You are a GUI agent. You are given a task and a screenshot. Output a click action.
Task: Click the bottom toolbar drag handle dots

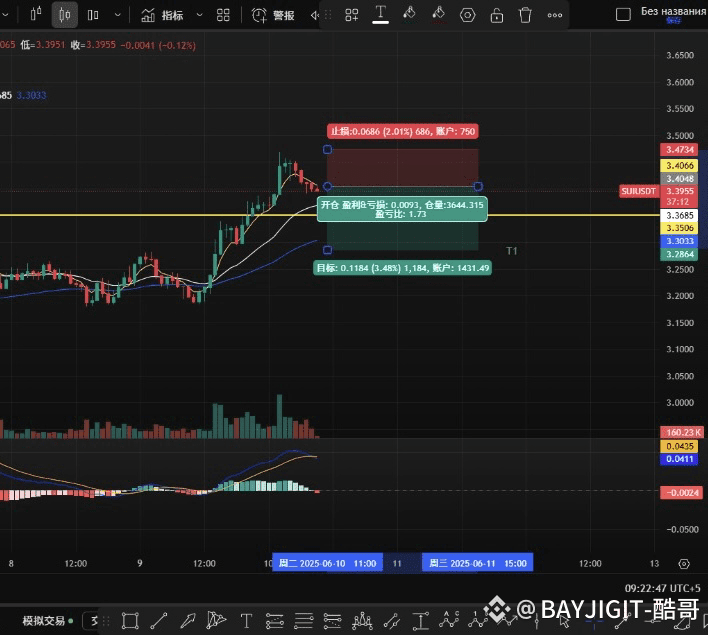106,621
